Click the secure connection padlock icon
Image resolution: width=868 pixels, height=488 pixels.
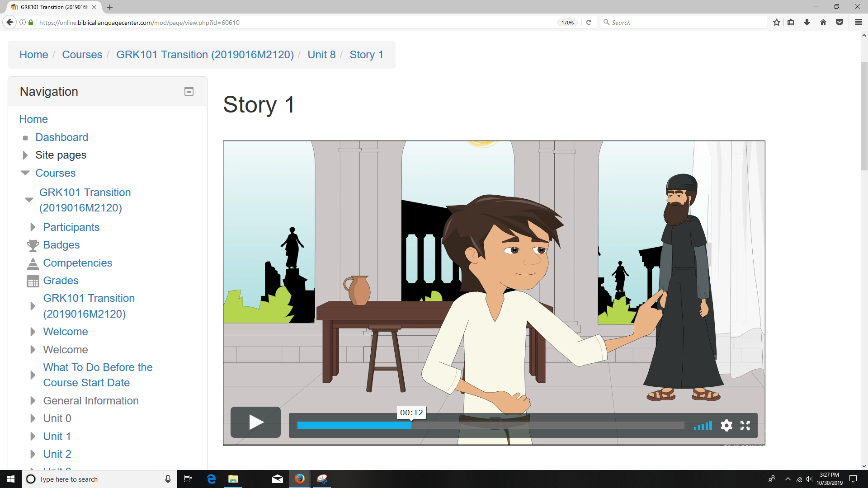click(x=31, y=22)
